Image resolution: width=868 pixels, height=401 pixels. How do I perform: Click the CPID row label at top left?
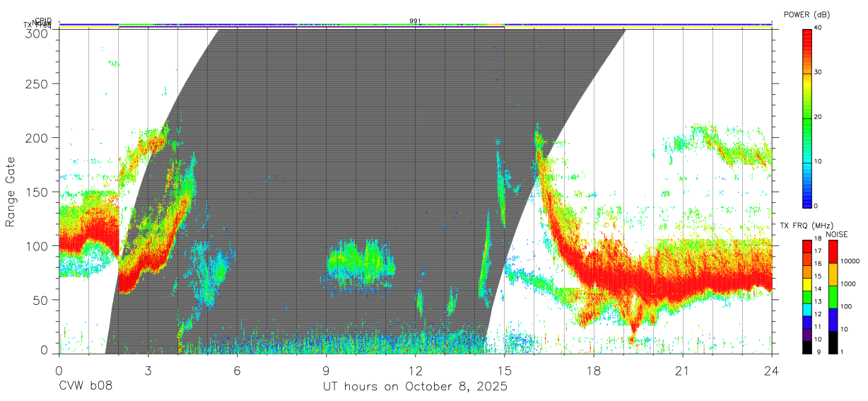click(43, 21)
